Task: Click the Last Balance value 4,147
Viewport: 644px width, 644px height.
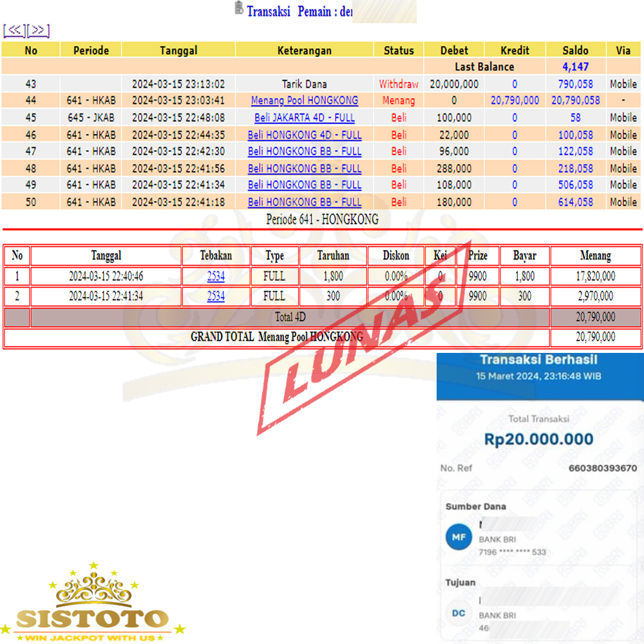Action: coord(575,66)
